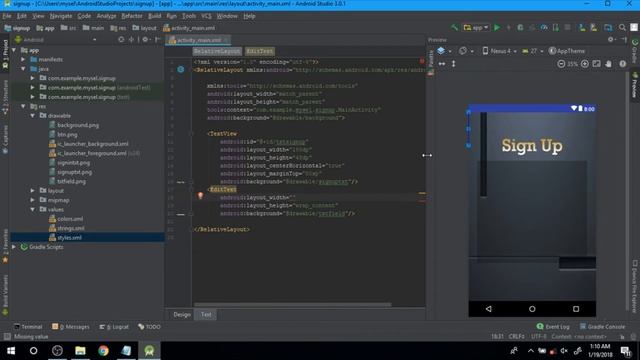This screenshot has width=640, height=360.
Task: Click the preview warnings indicator icon
Action: coord(622,64)
